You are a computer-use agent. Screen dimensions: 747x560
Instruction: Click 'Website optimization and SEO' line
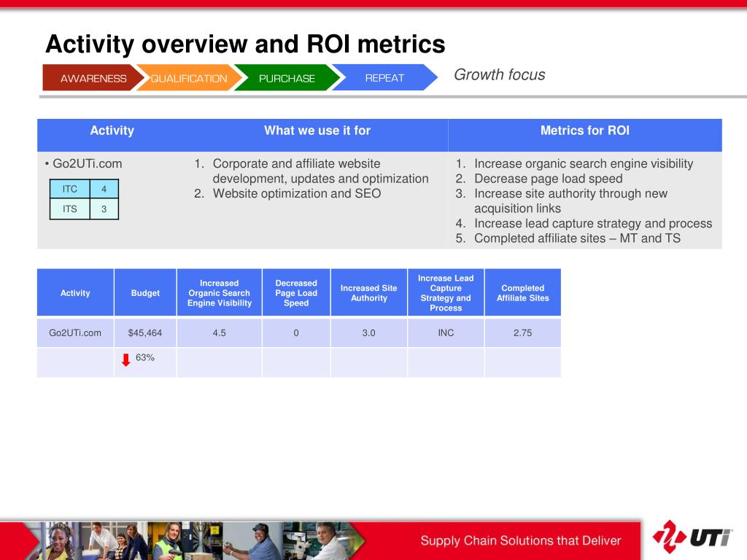[297, 193]
